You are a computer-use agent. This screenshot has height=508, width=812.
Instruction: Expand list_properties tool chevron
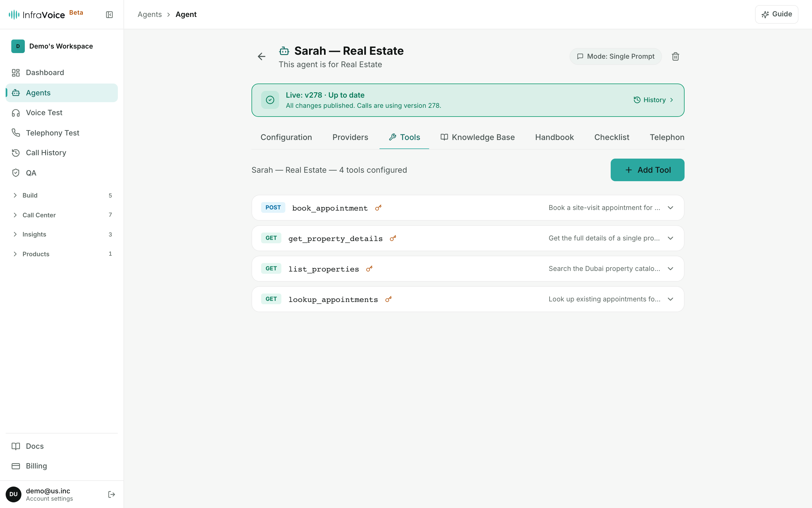tap(670, 269)
